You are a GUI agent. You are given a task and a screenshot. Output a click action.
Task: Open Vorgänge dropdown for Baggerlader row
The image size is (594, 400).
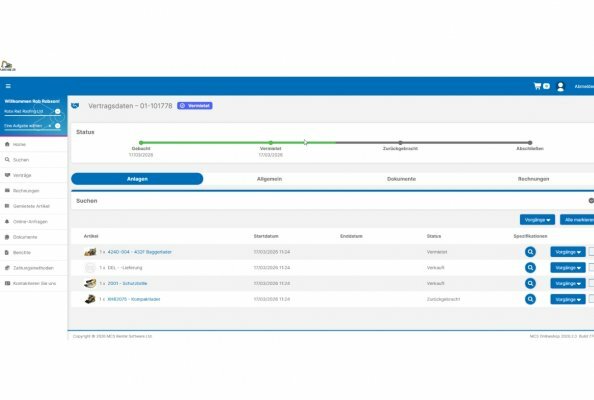coord(568,252)
